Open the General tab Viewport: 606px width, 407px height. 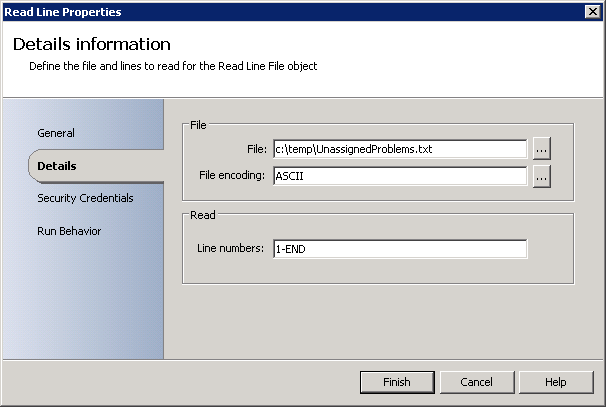[x=56, y=133]
